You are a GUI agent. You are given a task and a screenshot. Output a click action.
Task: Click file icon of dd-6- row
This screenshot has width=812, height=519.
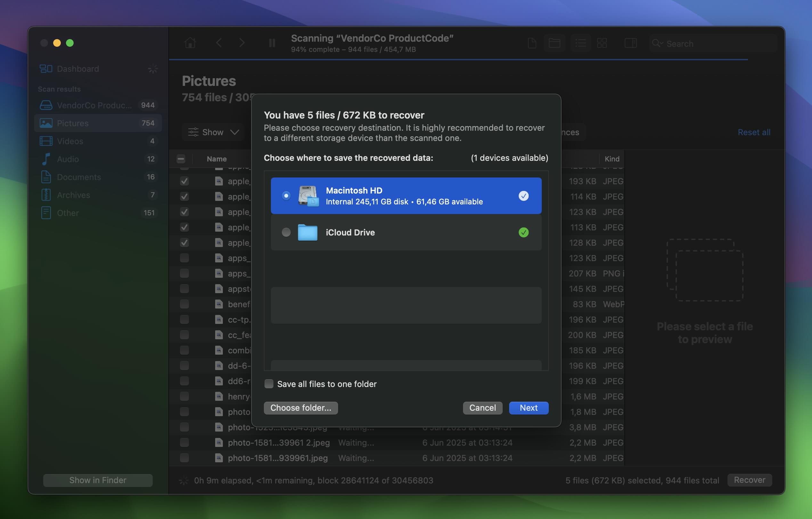click(219, 366)
